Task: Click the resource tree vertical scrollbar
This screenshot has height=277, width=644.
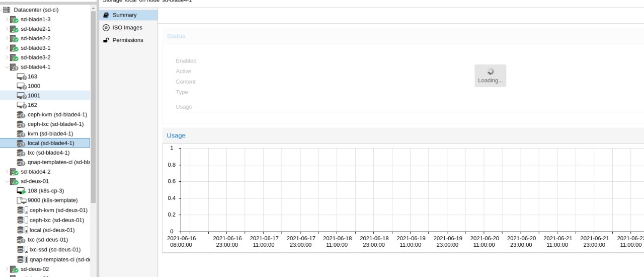Action: pyautogui.click(x=93, y=107)
